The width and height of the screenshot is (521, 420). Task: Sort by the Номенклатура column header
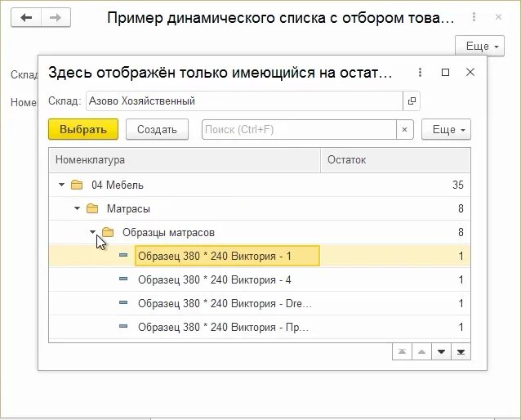click(x=184, y=160)
